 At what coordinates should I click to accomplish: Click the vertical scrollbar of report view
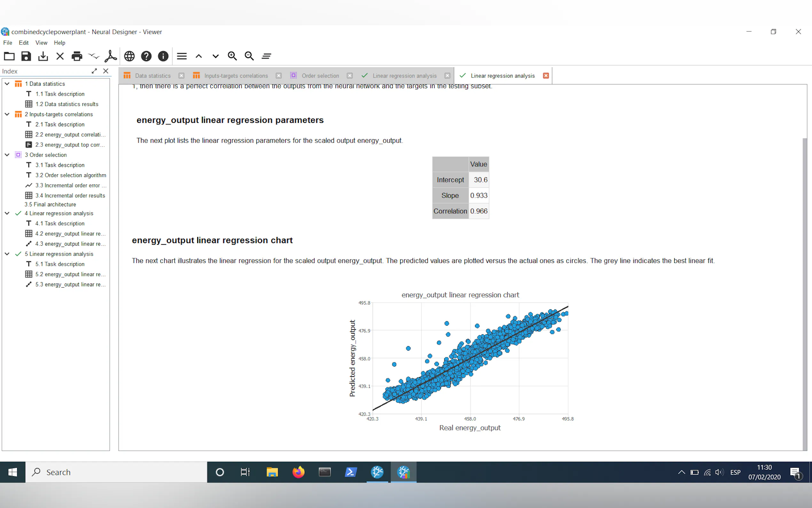coord(804,292)
